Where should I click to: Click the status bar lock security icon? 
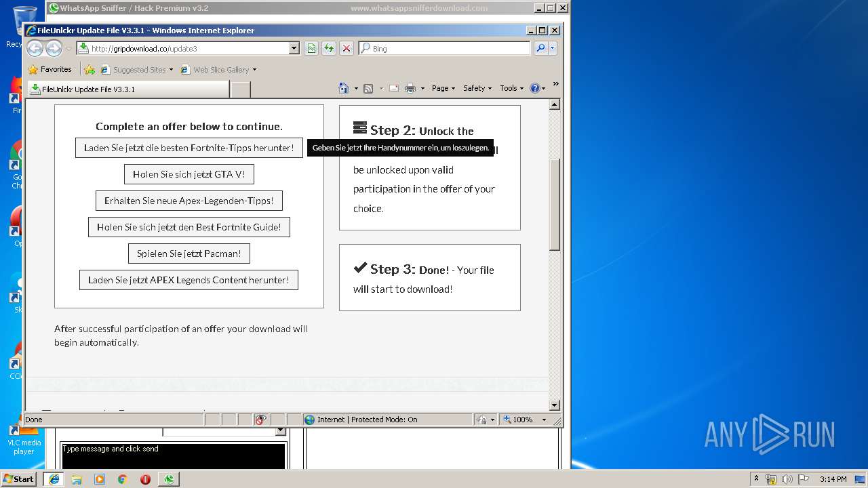[481, 420]
